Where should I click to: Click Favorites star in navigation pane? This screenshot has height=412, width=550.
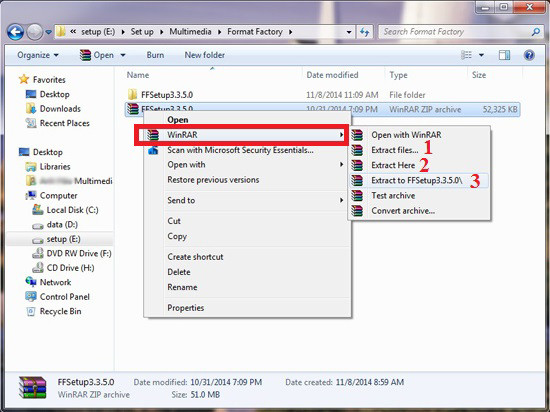[x=24, y=80]
